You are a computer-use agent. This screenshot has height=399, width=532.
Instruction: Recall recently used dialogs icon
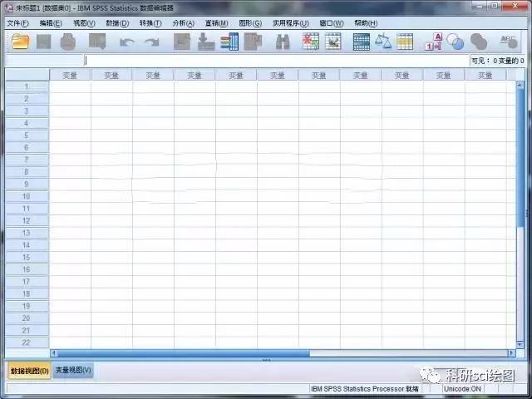pos(97,42)
